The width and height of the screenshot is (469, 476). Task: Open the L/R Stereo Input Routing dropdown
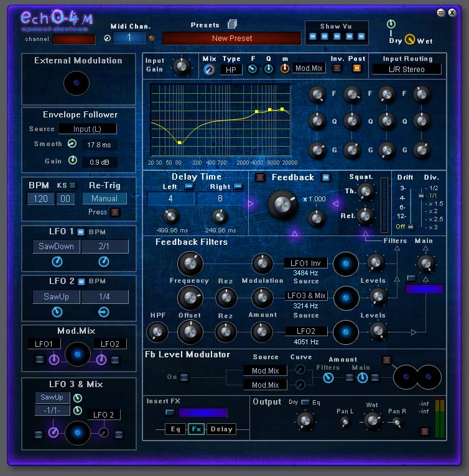[407, 69]
